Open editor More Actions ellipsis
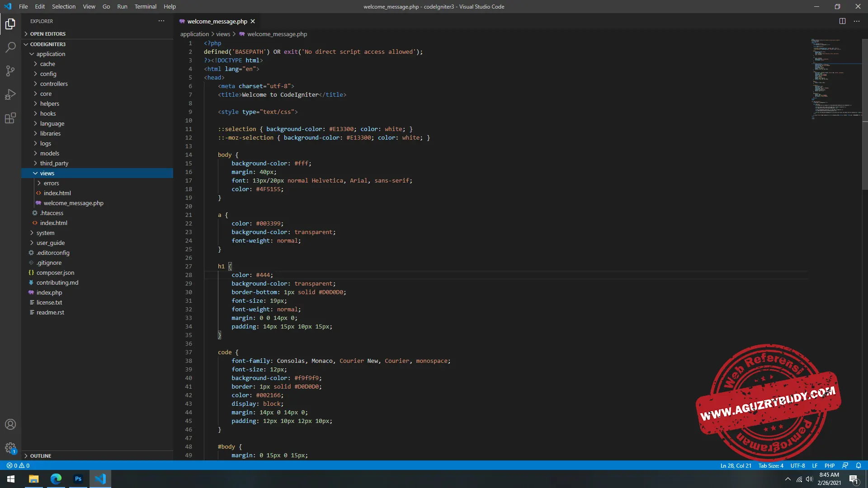Viewport: 868px width, 488px height. 857,21
